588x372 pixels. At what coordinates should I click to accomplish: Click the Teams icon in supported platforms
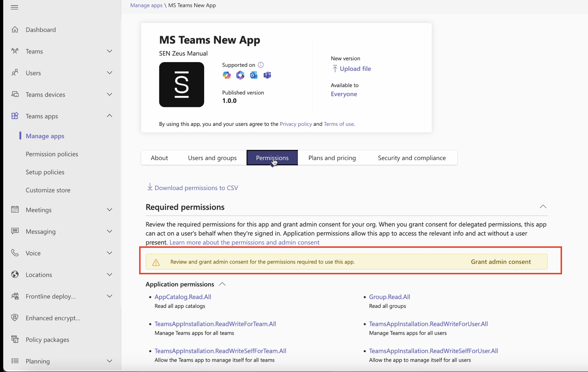(267, 75)
